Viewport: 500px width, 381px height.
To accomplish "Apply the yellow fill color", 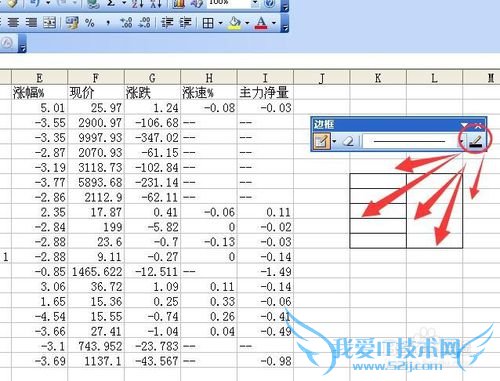I will click(x=235, y=23).
